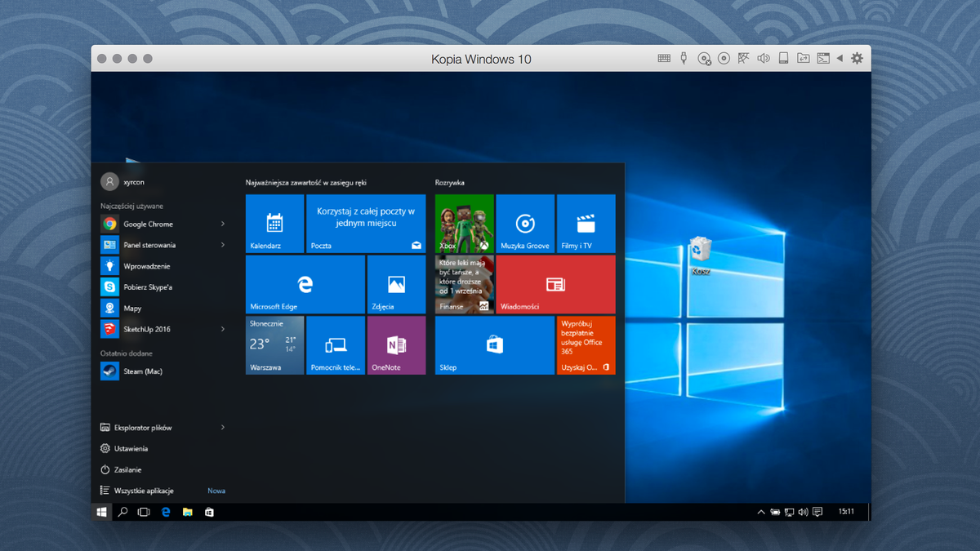980x551 pixels.
Task: Open the Wiadomości tile
Action: [x=555, y=284]
